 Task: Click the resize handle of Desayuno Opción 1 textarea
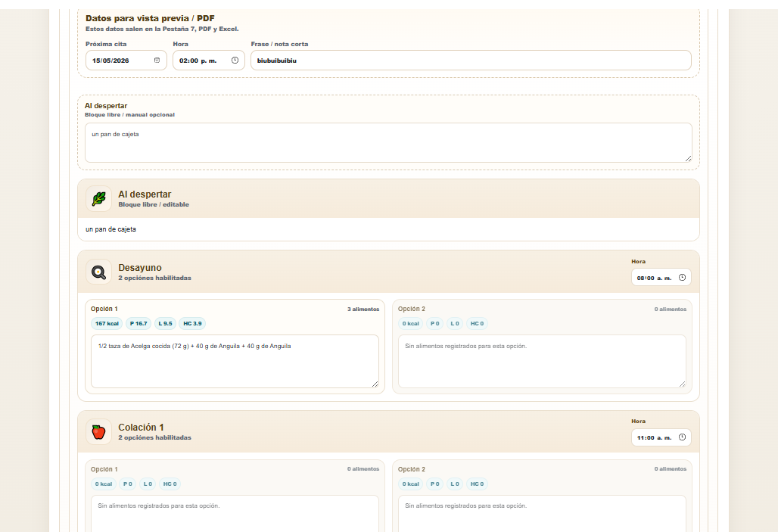tap(375, 384)
